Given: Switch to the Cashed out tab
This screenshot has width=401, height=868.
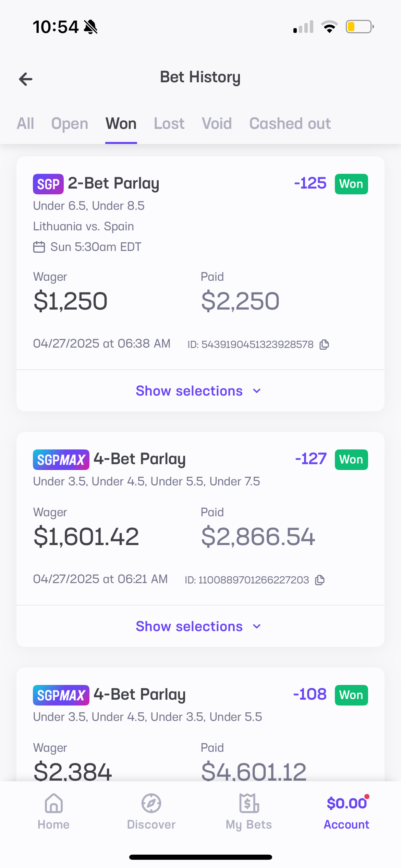Looking at the screenshot, I should [290, 124].
